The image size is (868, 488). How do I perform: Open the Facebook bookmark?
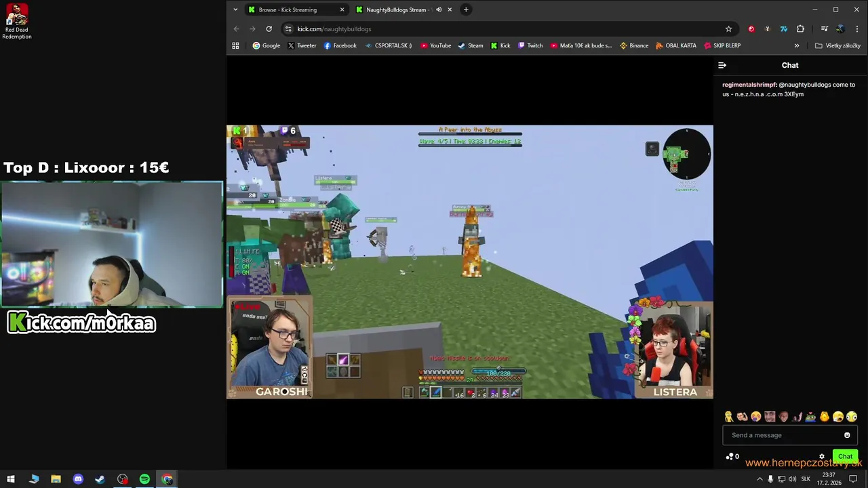[x=340, y=45]
